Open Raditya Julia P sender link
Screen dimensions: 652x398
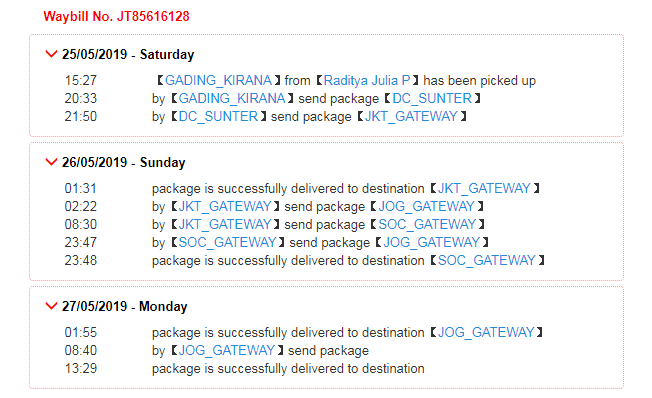[367, 80]
